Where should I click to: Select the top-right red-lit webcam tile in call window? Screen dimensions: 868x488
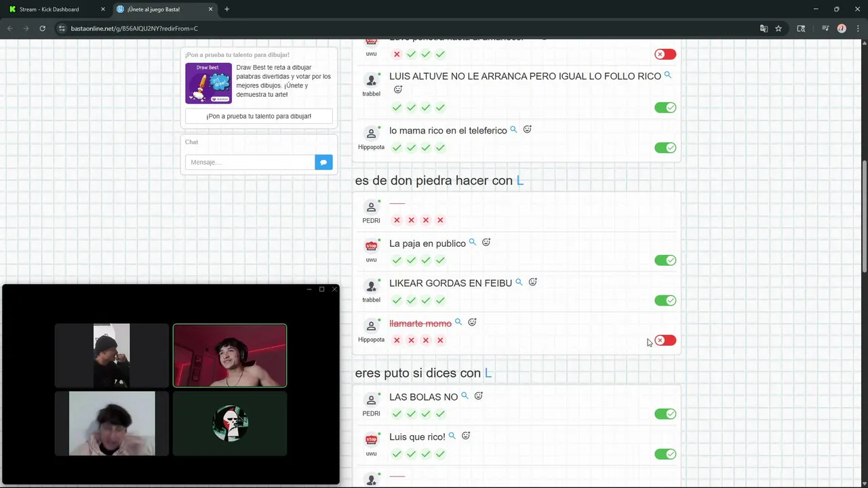(230, 355)
